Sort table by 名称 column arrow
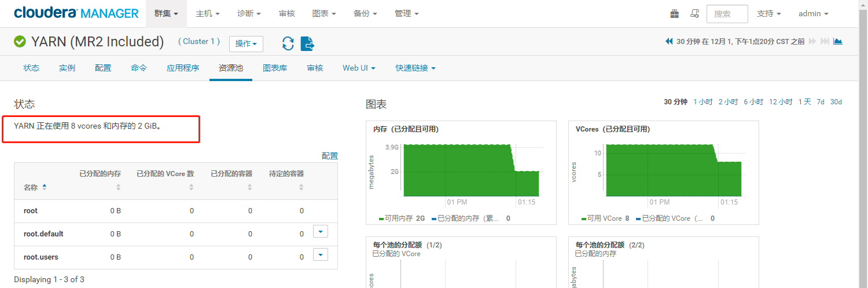Screen dimensions: 868x288 (x=45, y=187)
